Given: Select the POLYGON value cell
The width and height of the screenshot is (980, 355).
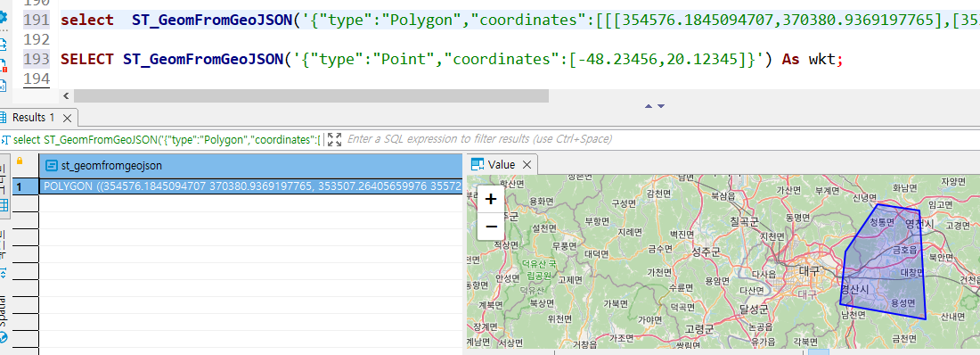Looking at the screenshot, I should 250,186.
